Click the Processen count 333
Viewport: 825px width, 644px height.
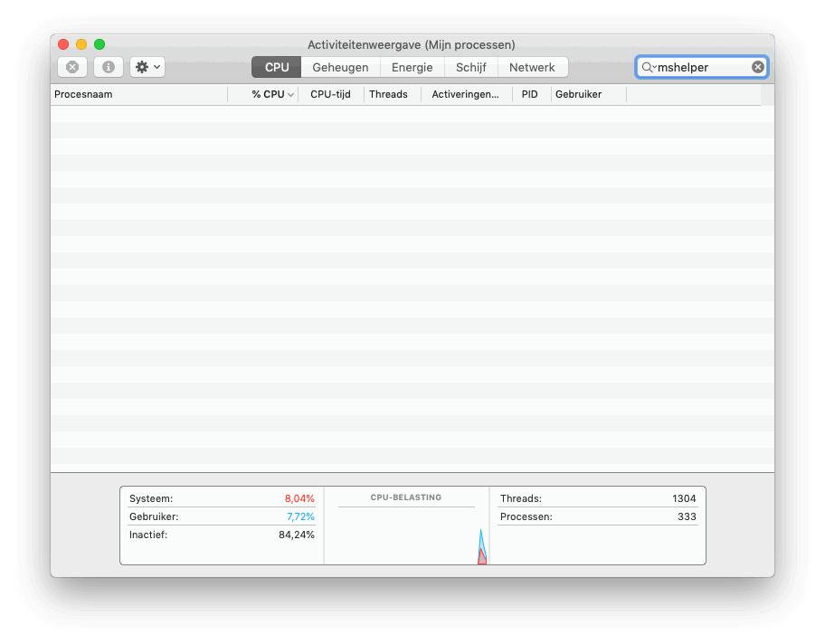[x=687, y=517]
